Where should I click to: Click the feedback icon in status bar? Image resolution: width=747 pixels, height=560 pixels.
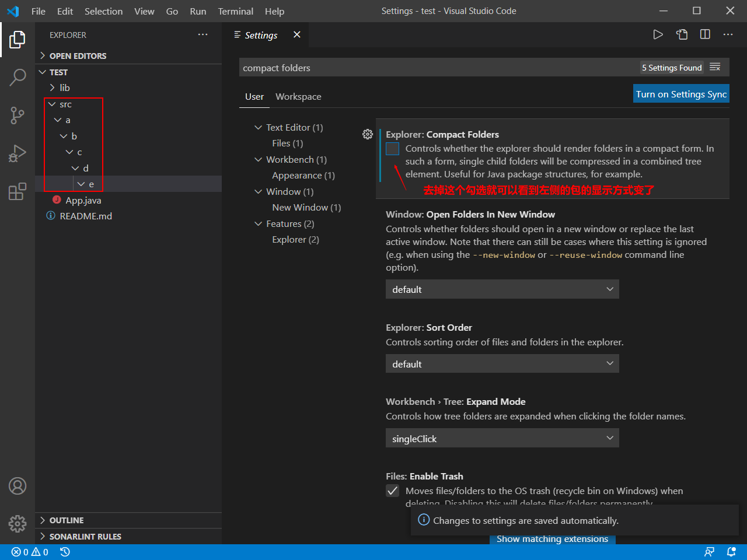tap(709, 552)
